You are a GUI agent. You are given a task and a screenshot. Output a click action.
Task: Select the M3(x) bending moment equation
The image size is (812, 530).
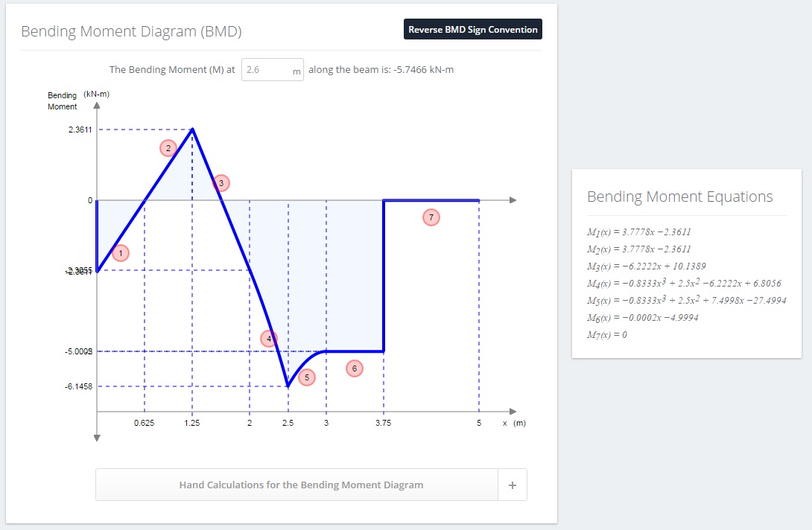coord(647,266)
